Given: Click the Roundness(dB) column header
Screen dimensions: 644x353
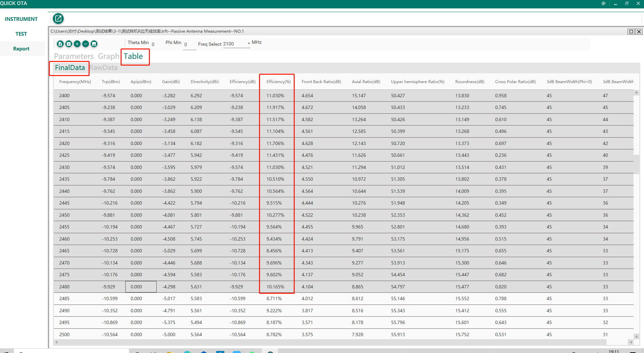Looking at the screenshot, I should point(470,82).
